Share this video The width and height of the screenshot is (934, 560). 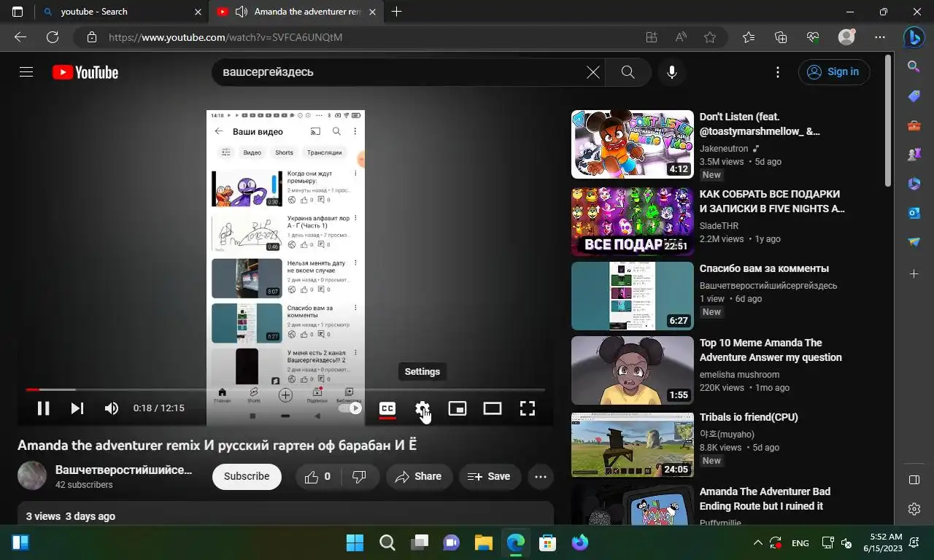[x=418, y=476]
